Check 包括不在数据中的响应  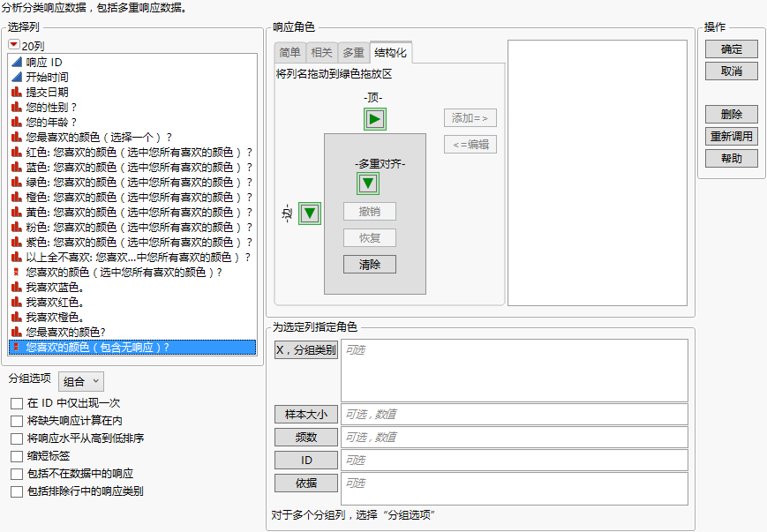tap(17, 474)
